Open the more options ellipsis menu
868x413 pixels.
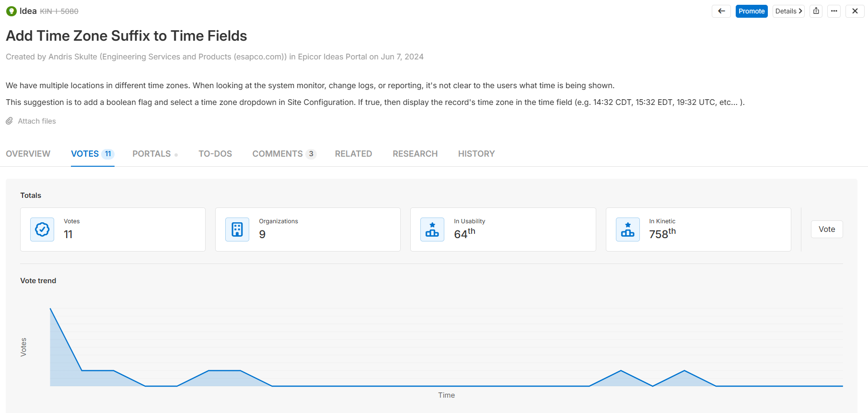click(834, 11)
